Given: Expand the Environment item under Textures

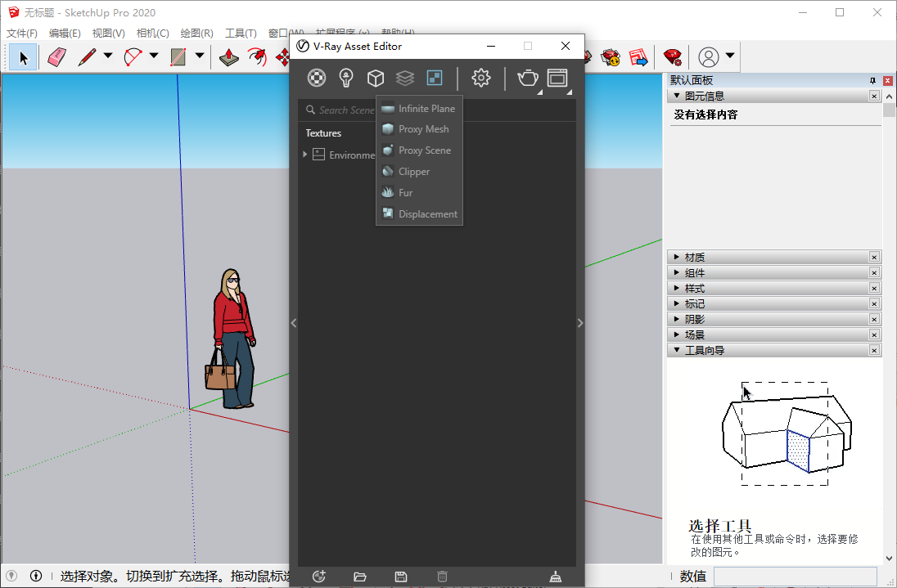Looking at the screenshot, I should click(x=305, y=155).
